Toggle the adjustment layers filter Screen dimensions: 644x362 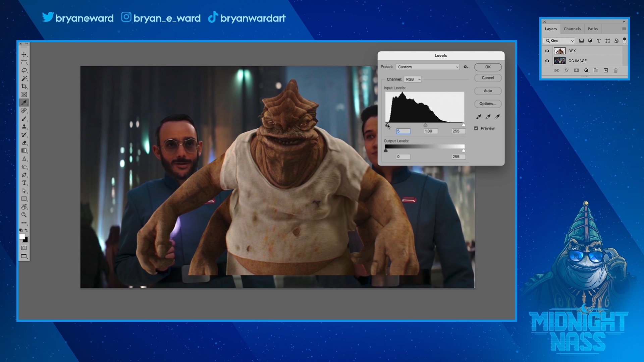point(590,41)
